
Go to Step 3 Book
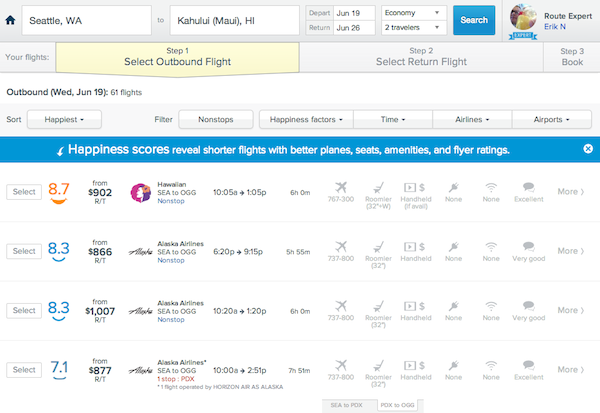[572, 57]
